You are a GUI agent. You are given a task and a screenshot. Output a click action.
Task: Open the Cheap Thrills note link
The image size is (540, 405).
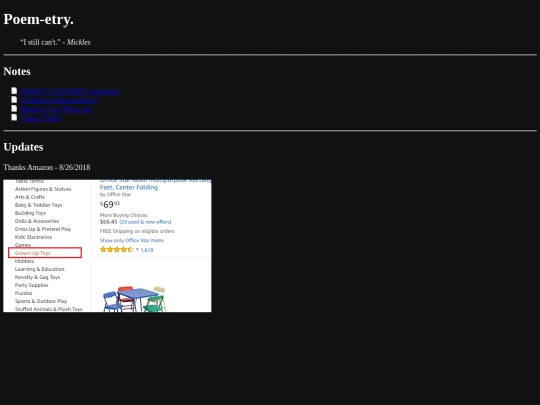[x=41, y=118]
